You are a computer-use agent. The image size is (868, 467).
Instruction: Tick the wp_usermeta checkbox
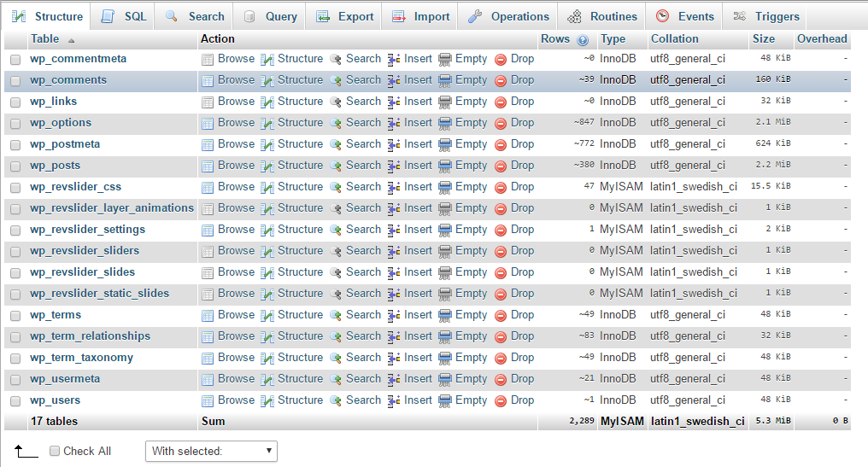click(x=15, y=380)
